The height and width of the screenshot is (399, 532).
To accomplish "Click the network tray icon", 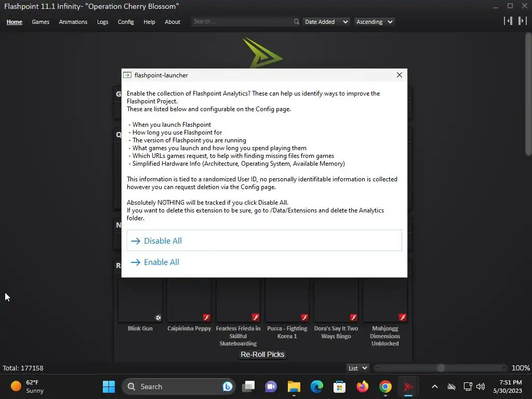I will tap(468, 387).
